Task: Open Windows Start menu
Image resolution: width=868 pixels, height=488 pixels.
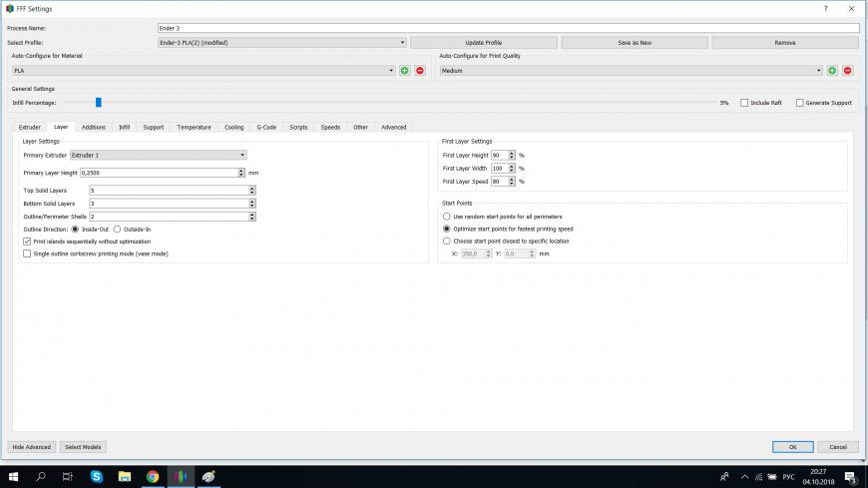Action: coord(13,476)
